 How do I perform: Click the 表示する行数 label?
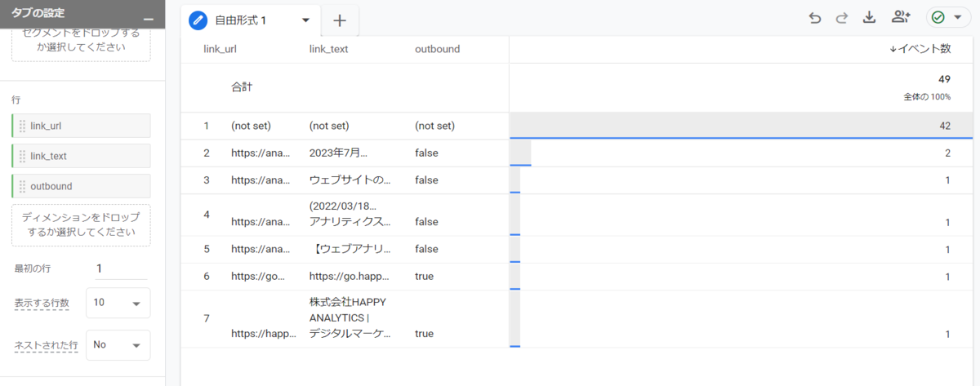click(42, 303)
